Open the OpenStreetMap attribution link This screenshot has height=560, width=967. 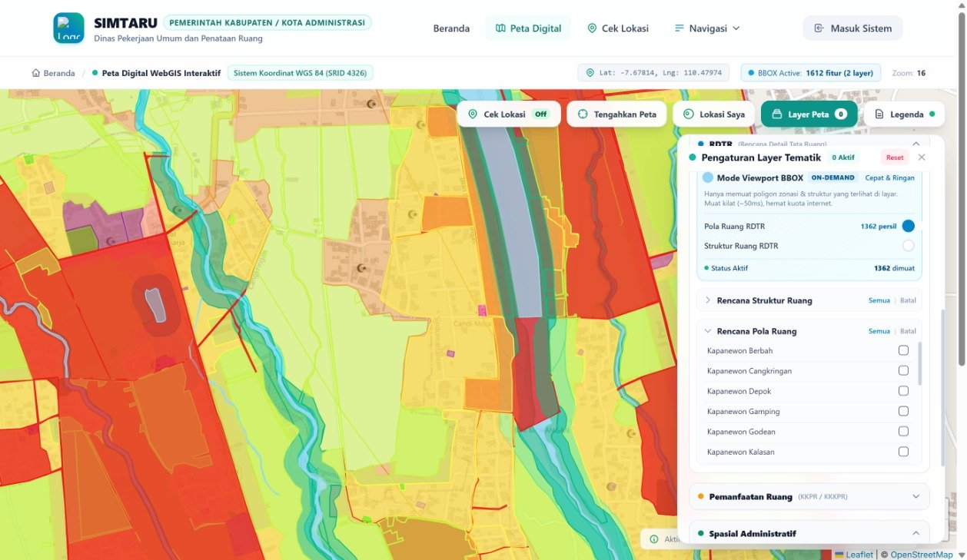pos(922,555)
